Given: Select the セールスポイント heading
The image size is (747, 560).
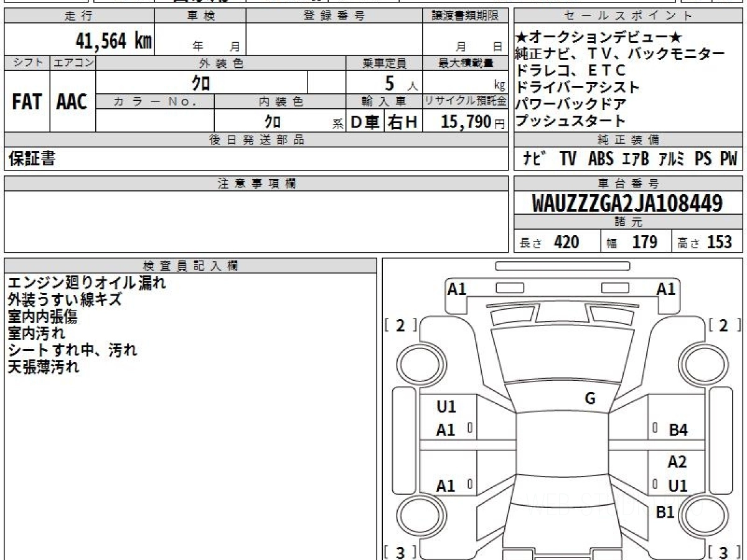Looking at the screenshot, I should tap(629, 16).
